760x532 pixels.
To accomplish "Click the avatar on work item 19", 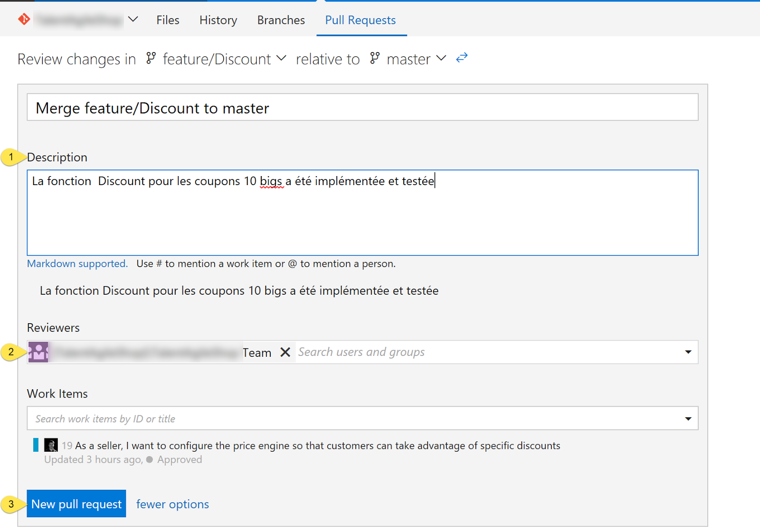I will tap(50, 445).
